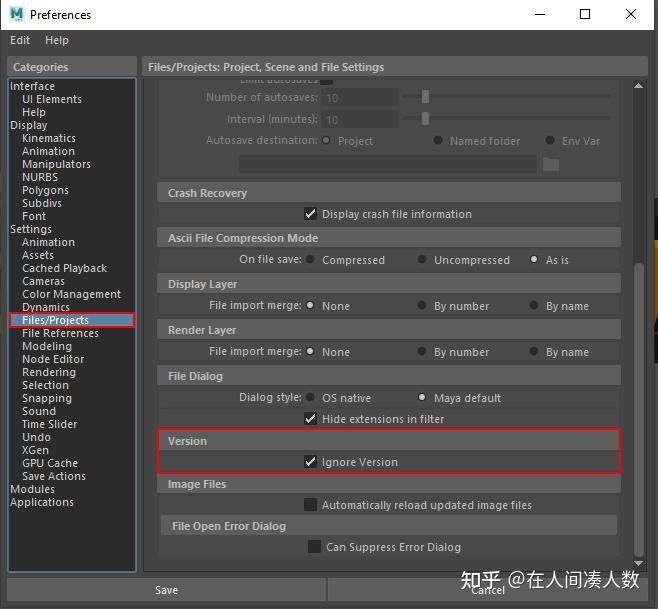Collapse the File Dialog section header

(389, 376)
